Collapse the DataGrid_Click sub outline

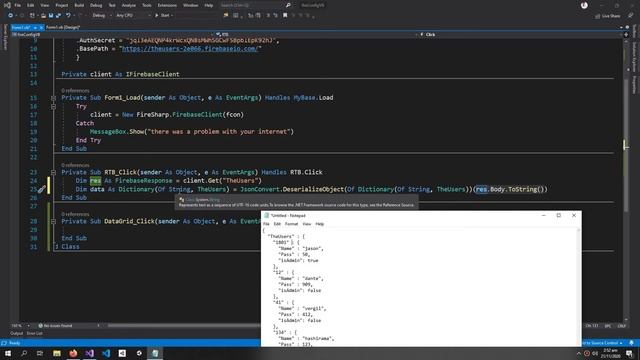tap(53, 222)
